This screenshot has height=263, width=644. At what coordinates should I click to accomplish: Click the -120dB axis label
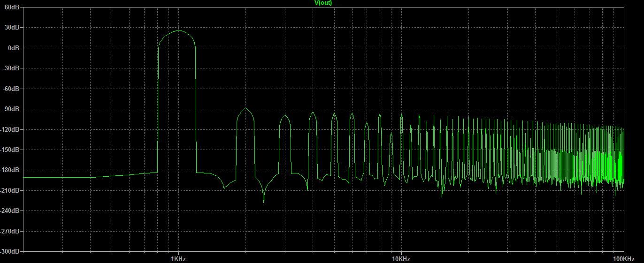[10, 129]
